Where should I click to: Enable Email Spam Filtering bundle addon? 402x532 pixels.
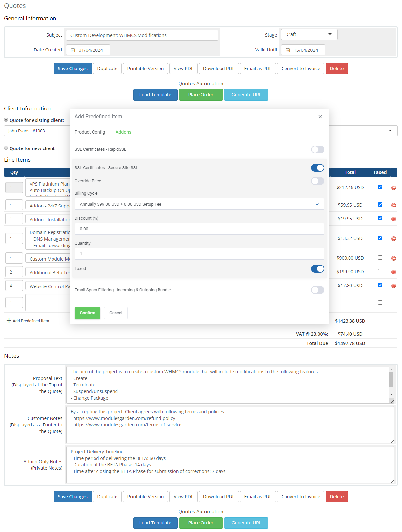[x=317, y=290]
